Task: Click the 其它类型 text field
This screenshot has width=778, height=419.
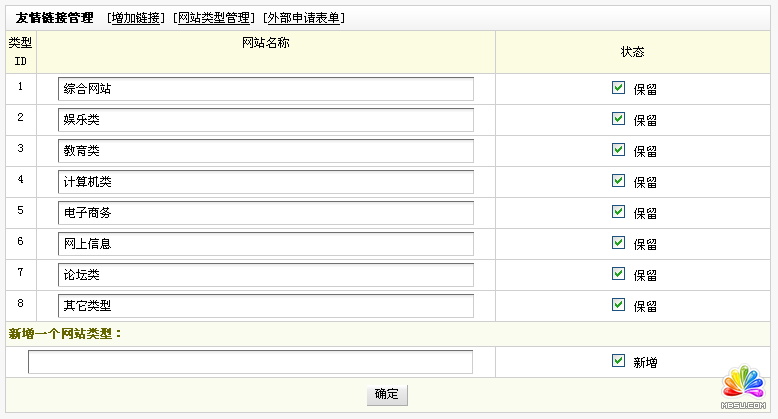Action: (x=265, y=306)
